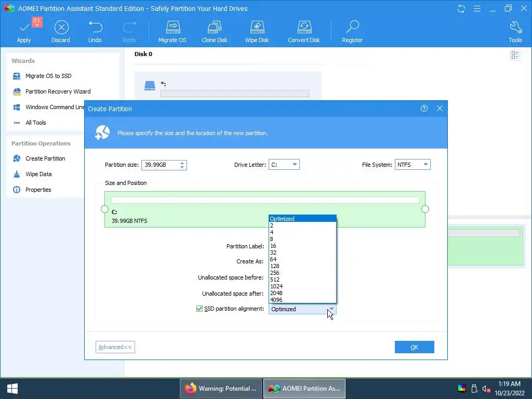The image size is (532, 399).
Task: Click right resize handle of partition bar
Action: [425, 209]
